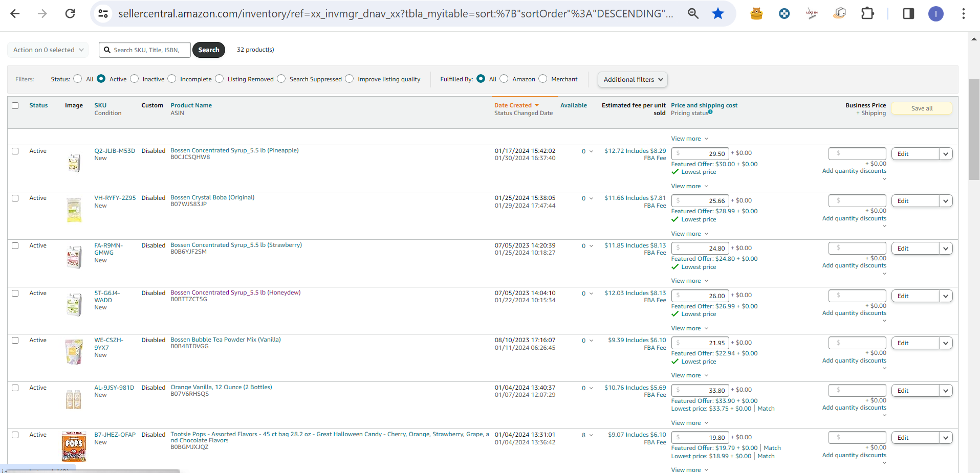The width and height of the screenshot is (980, 473).
Task: Click Add quantity discounts for Honeydew syrup
Action: 854,313
